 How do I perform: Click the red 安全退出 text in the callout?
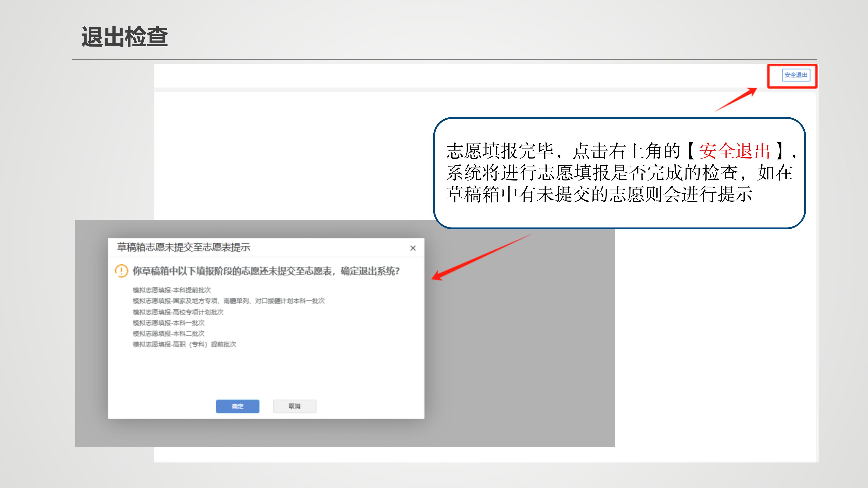[x=735, y=151]
